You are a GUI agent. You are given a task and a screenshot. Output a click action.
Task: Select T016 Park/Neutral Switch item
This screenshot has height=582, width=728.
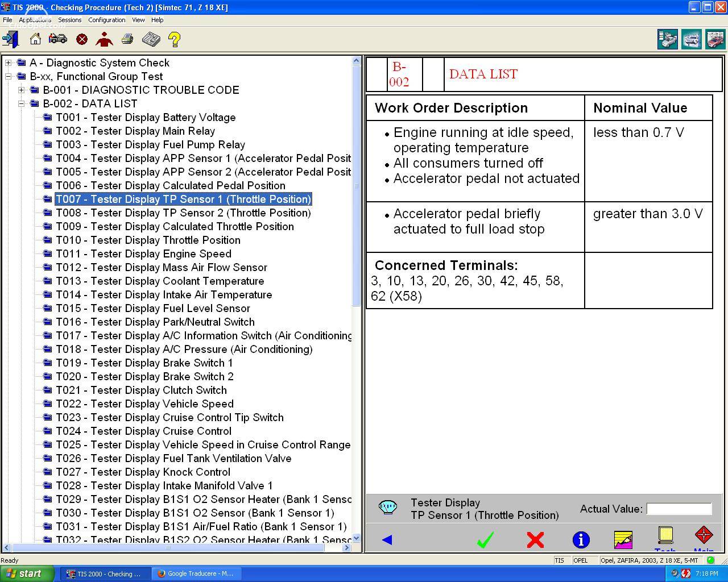point(155,322)
